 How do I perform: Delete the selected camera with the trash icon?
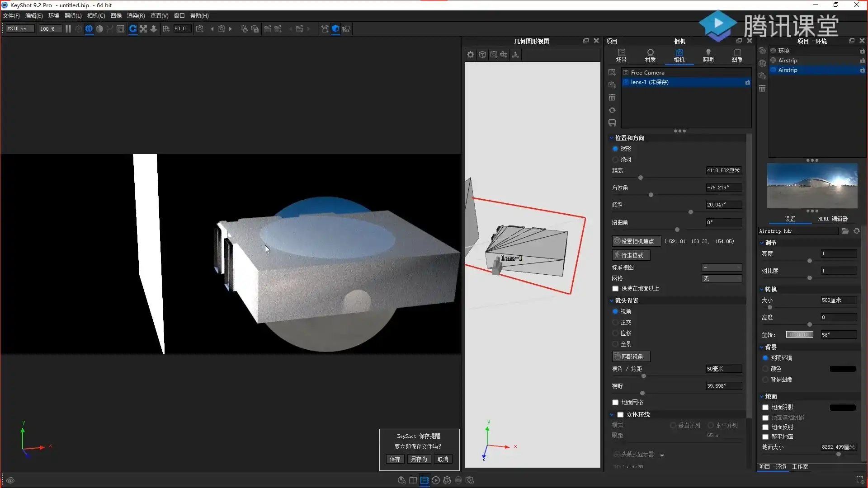[x=612, y=98]
